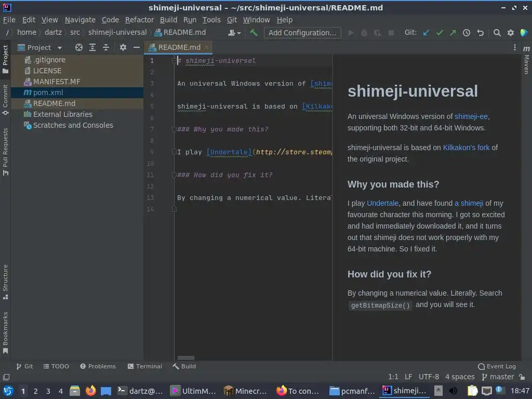Click the read-only lock icon in status bar
The image size is (532, 399).
(x=522, y=377)
